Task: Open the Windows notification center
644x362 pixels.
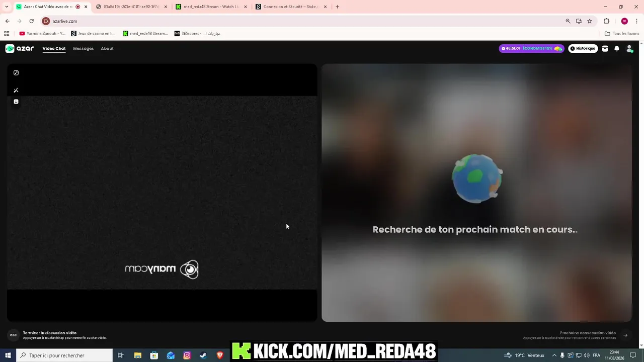Action: click(x=633, y=355)
